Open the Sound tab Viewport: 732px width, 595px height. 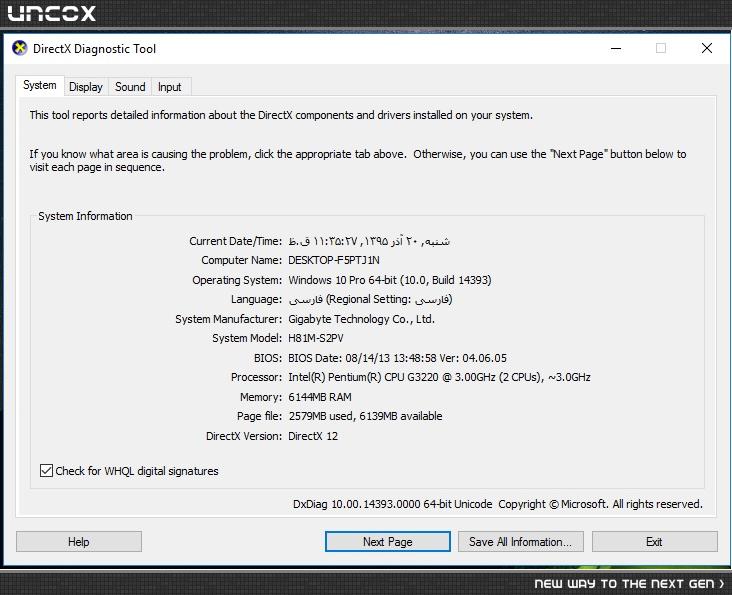[130, 87]
